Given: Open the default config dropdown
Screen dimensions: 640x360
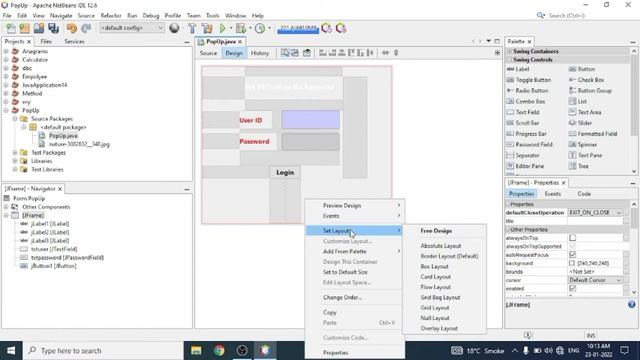Looking at the screenshot, I should [132, 28].
